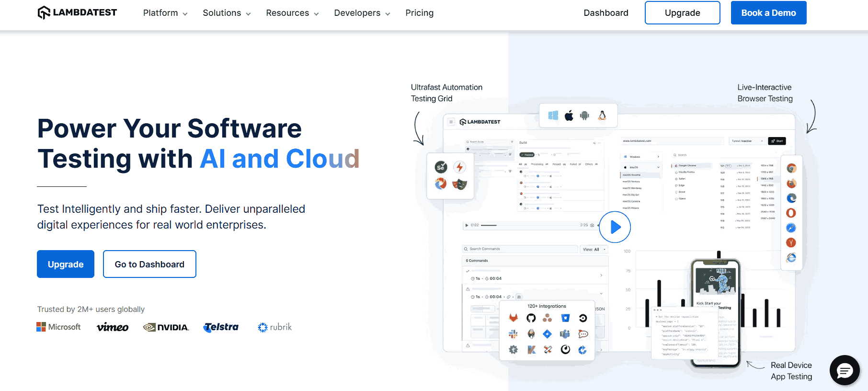Click the Jenkins integration icon
The image size is (868, 391).
[531, 334]
